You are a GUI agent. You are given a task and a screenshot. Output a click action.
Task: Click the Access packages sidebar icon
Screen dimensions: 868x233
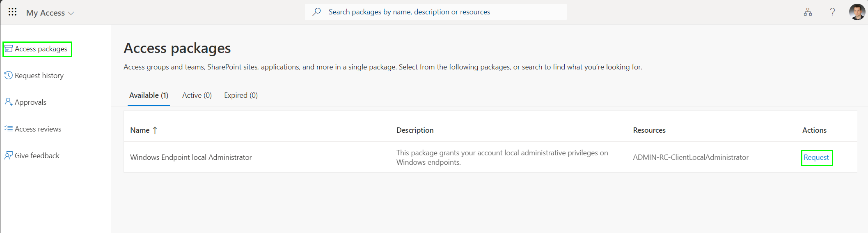point(9,49)
